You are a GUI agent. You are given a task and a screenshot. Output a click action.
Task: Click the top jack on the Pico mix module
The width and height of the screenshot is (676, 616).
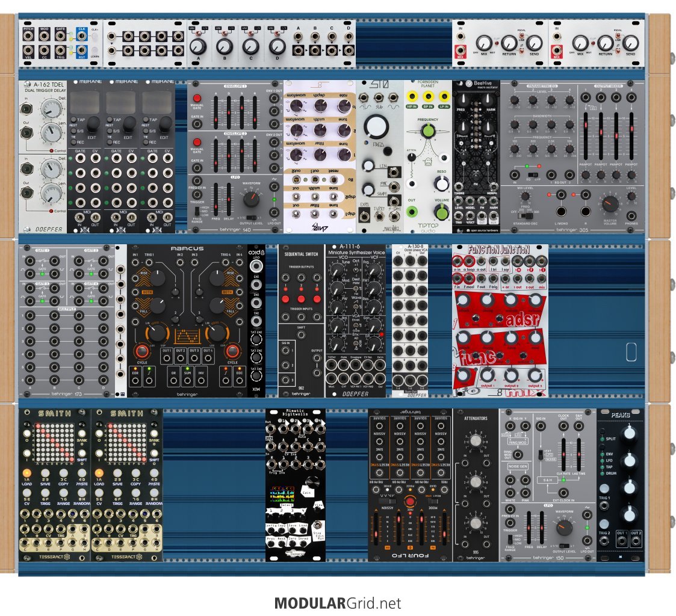point(256,265)
